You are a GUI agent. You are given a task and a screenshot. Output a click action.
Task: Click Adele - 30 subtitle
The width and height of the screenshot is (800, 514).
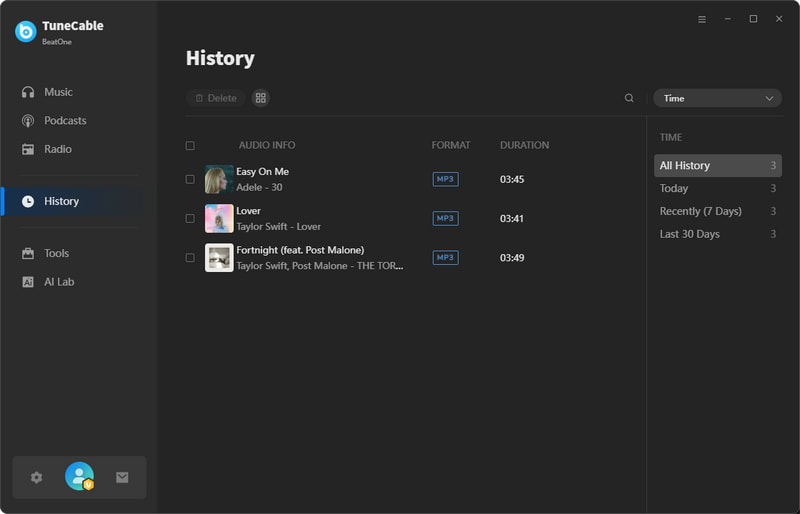tap(259, 187)
